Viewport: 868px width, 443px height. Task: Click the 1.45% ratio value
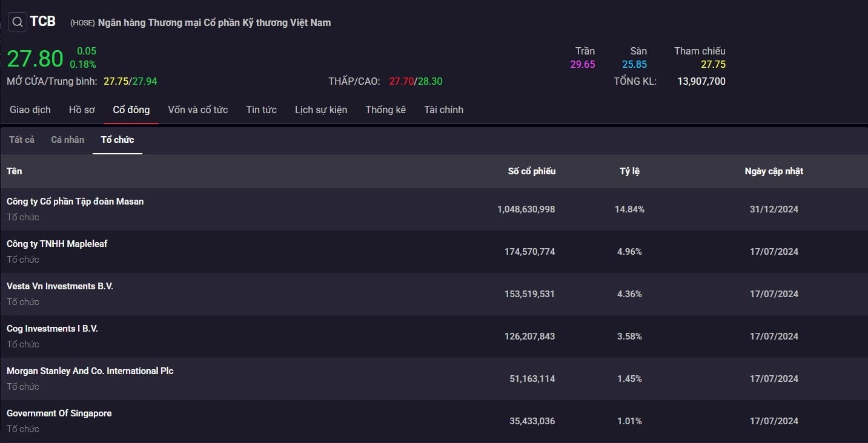630,379
